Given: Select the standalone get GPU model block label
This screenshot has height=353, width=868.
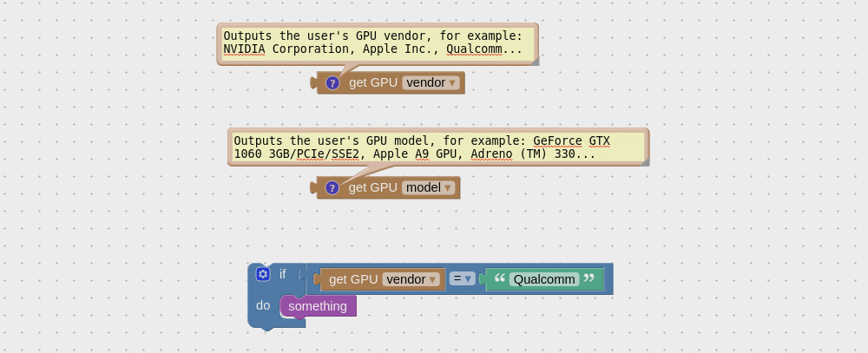Looking at the screenshot, I should pos(373,187).
